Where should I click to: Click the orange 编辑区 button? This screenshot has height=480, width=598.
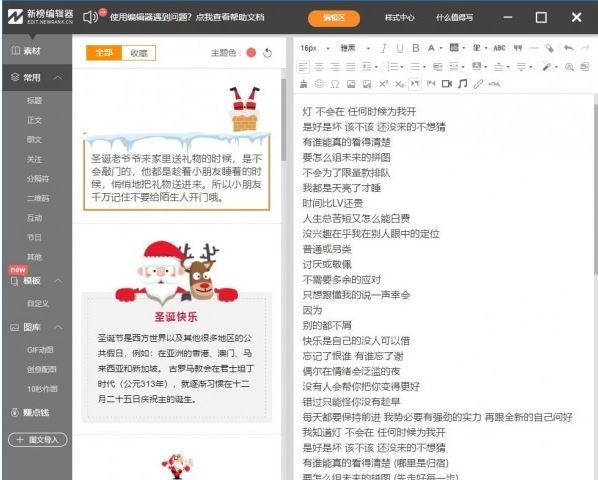(334, 18)
